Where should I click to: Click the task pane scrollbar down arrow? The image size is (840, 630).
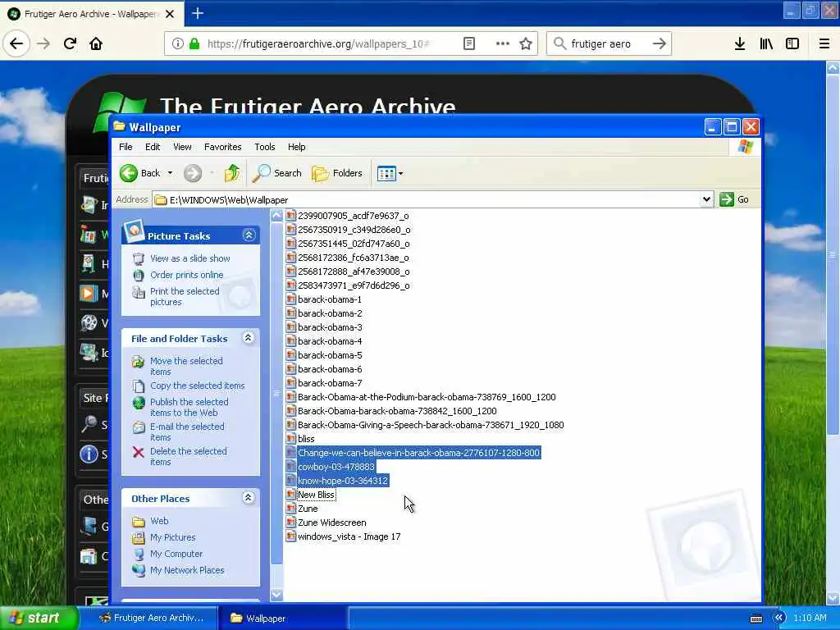[x=276, y=594]
